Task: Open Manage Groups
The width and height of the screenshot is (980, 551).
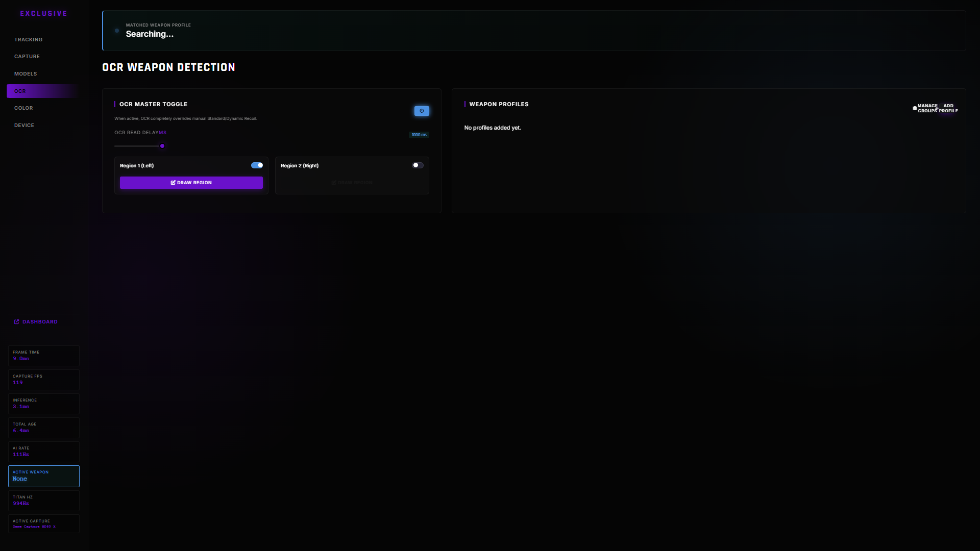Action: [x=927, y=108]
